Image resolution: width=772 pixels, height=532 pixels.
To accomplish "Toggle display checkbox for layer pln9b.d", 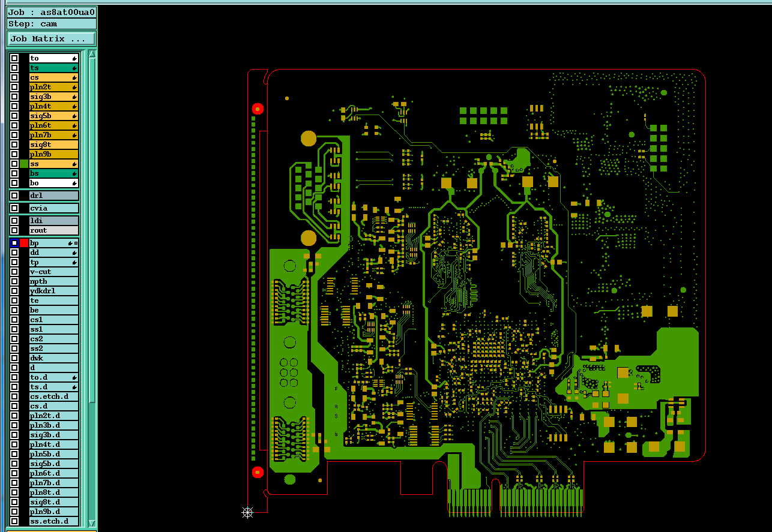I will (x=14, y=512).
